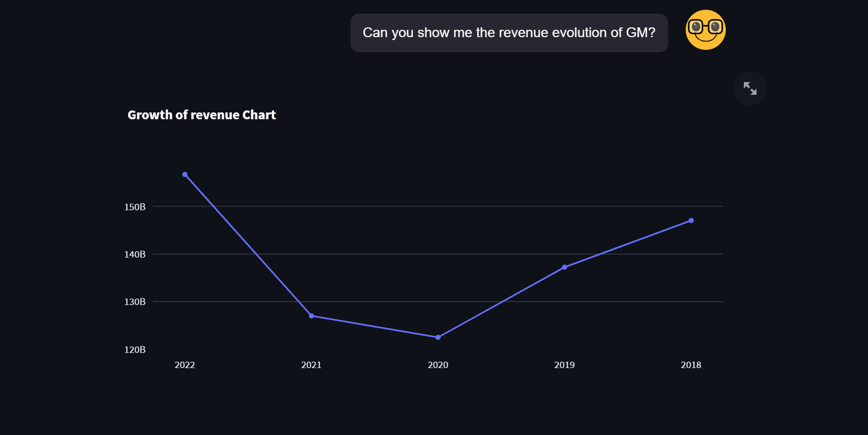The image size is (868, 435).
Task: Click the 120B y-axis label
Action: (135, 349)
